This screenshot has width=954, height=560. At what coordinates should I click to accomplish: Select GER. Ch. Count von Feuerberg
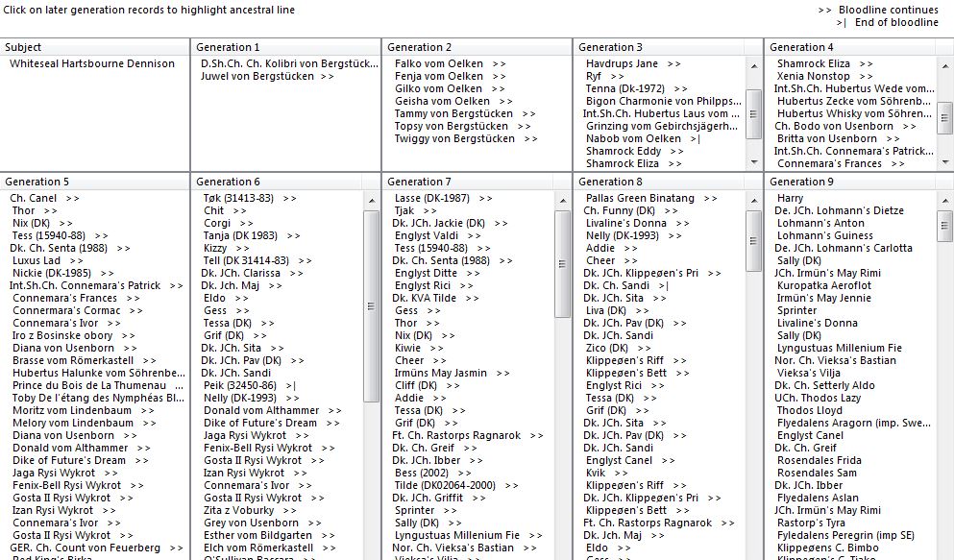pos(96,548)
